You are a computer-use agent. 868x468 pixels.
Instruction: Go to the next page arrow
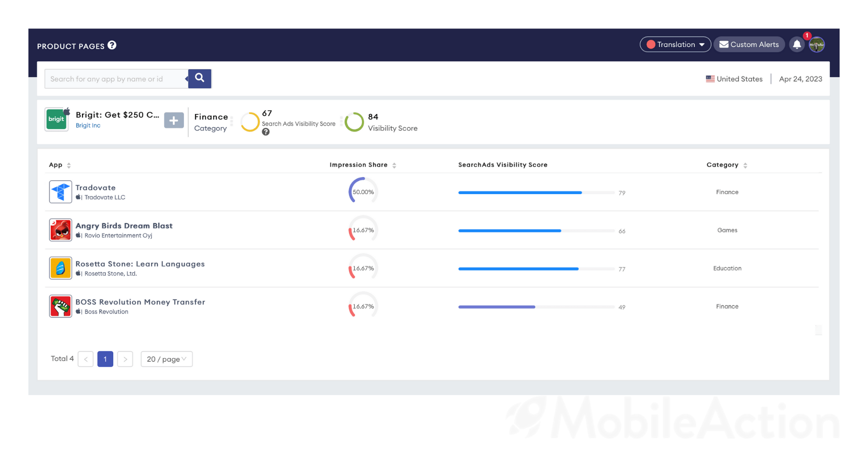(x=125, y=359)
